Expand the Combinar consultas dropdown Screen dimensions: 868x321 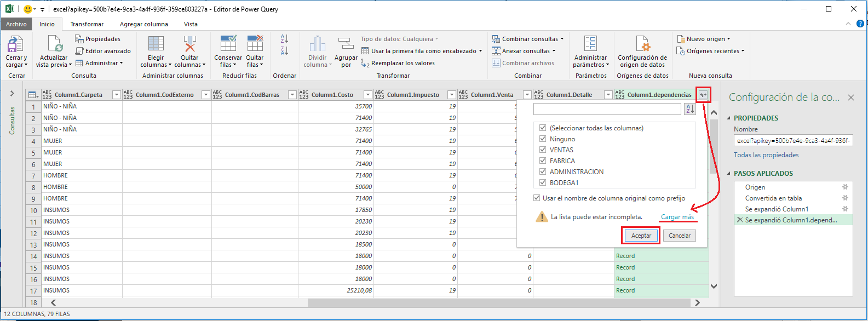(562, 39)
